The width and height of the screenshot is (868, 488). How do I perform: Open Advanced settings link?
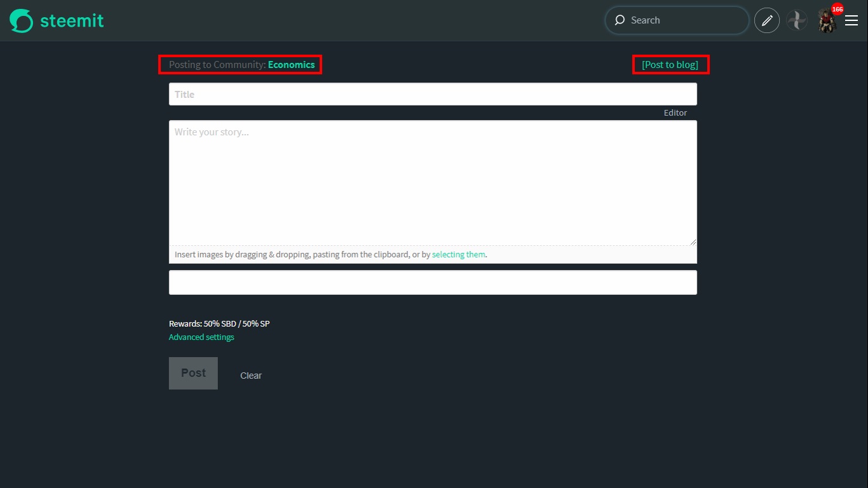[201, 337]
